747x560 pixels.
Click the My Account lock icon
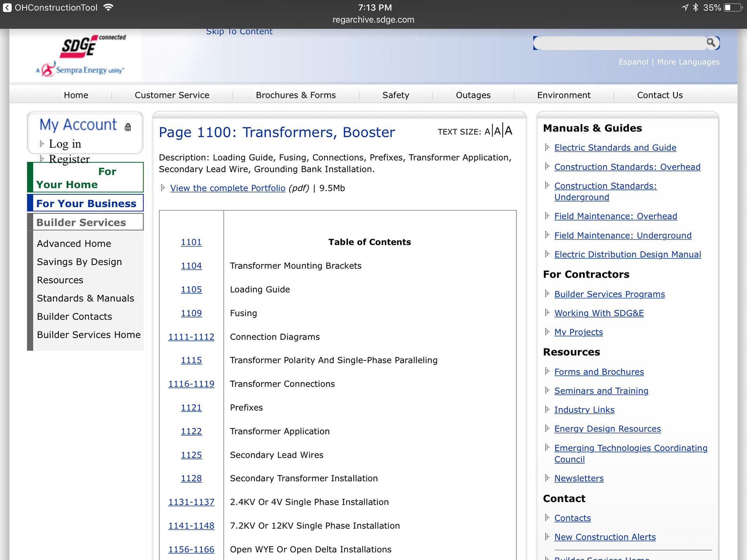tap(128, 127)
